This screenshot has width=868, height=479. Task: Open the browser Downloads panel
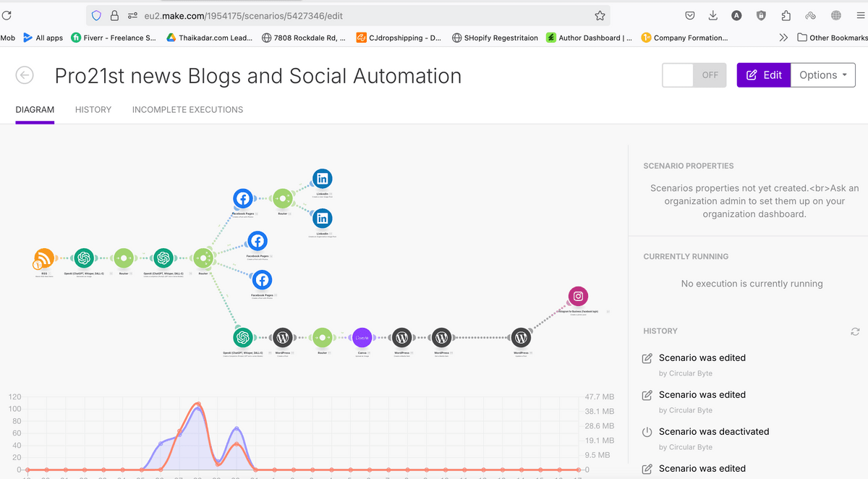click(713, 15)
